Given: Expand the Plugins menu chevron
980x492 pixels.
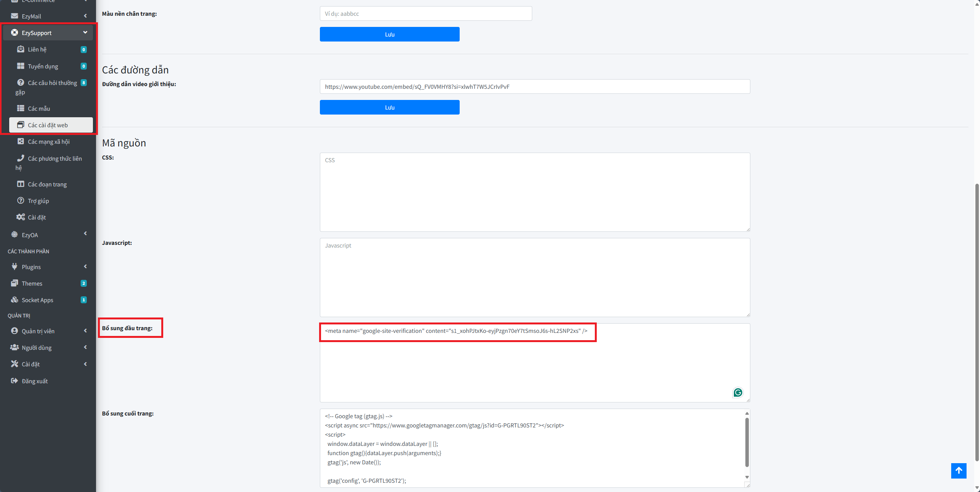Looking at the screenshot, I should pyautogui.click(x=85, y=267).
